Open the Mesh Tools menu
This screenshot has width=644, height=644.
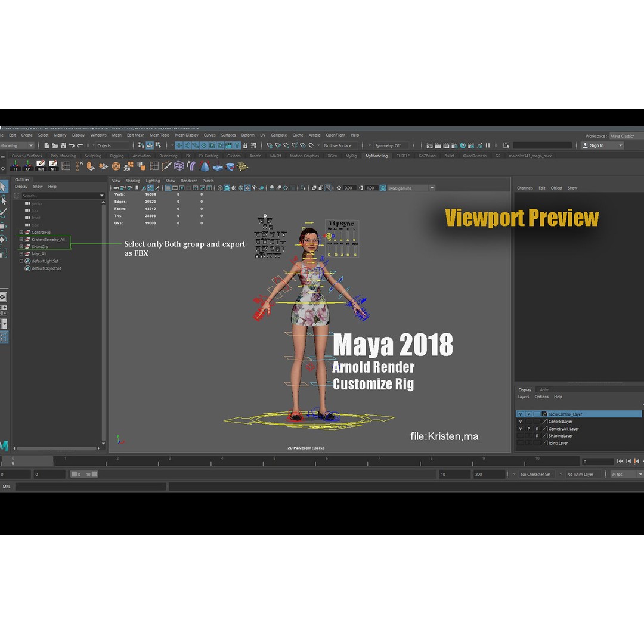[x=159, y=135]
